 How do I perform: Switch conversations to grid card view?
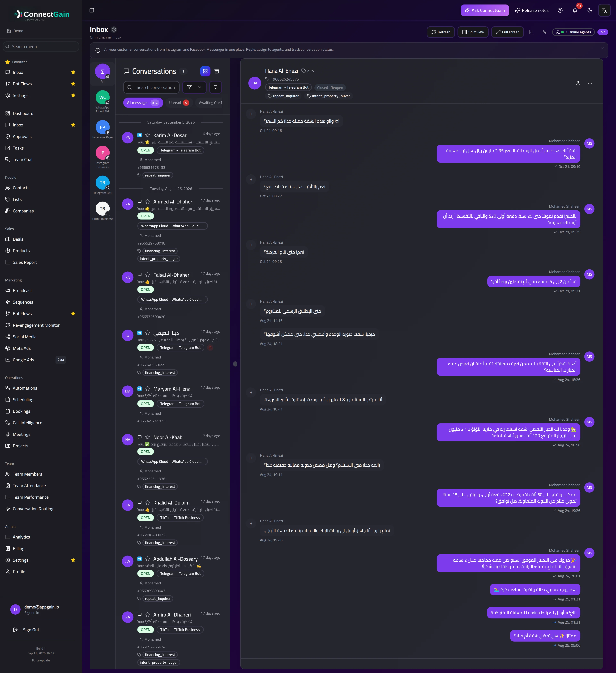tap(205, 71)
